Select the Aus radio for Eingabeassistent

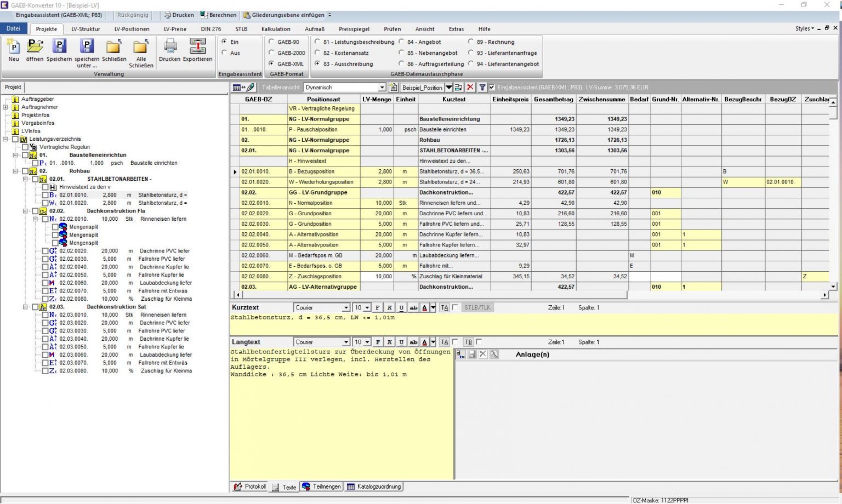tap(224, 53)
